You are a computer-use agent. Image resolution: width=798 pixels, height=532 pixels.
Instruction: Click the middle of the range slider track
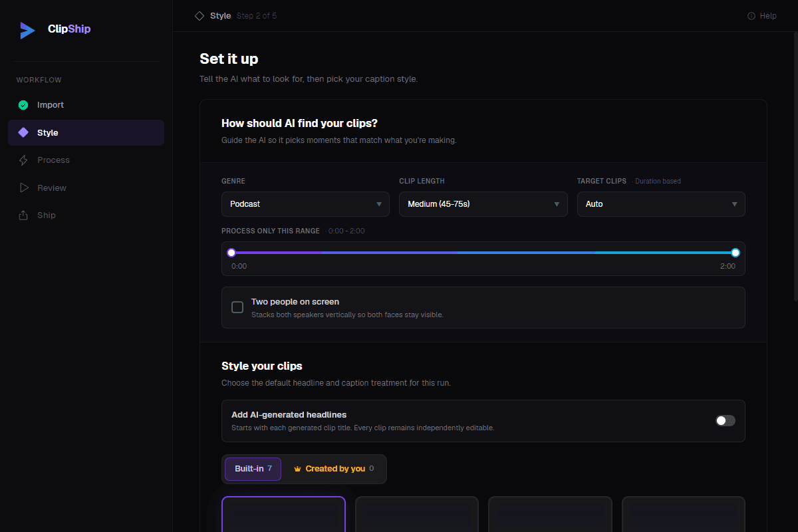point(483,253)
